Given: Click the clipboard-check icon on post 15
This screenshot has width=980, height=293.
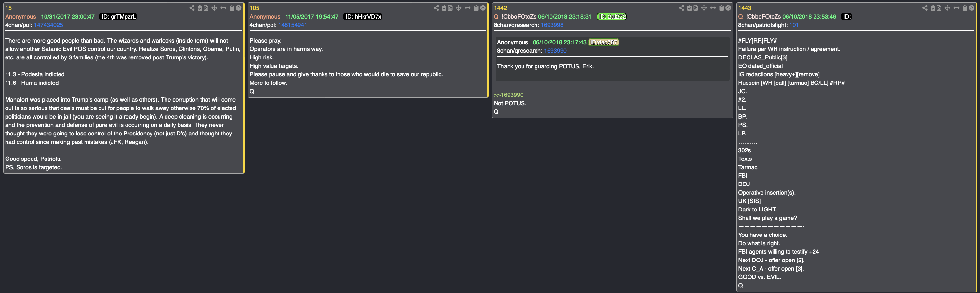Looking at the screenshot, I should tap(200, 8).
